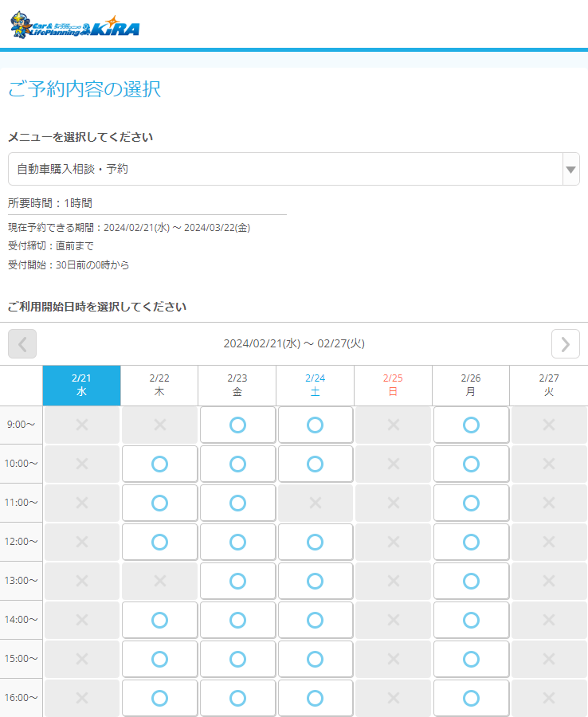Select 16:00 available circle on Saturday 2/24
This screenshot has width=588, height=717.
315,698
